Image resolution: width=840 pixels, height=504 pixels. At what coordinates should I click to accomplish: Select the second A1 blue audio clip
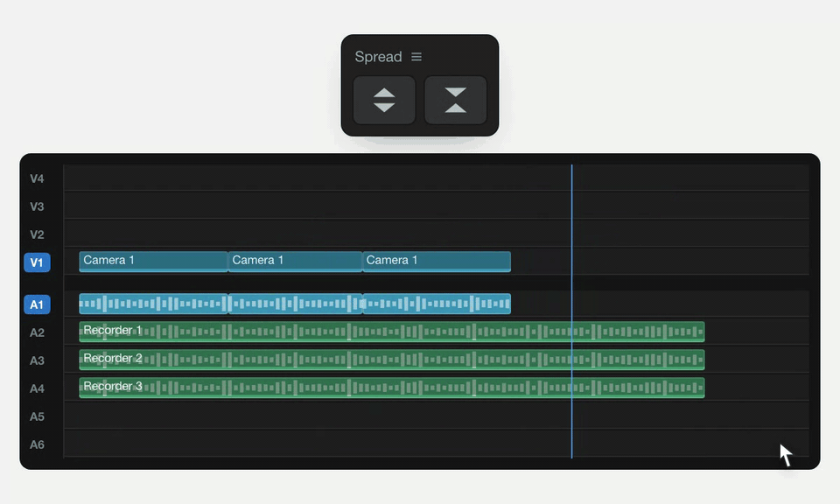[295, 304]
